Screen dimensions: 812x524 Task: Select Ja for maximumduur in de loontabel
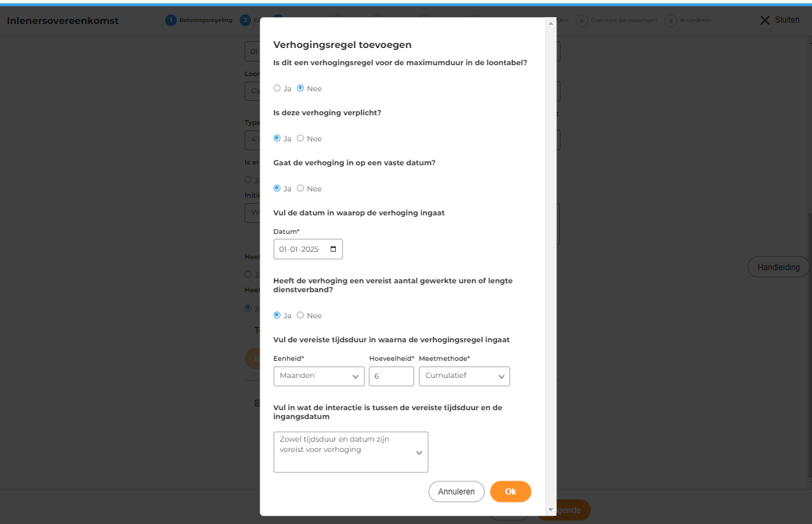click(277, 88)
